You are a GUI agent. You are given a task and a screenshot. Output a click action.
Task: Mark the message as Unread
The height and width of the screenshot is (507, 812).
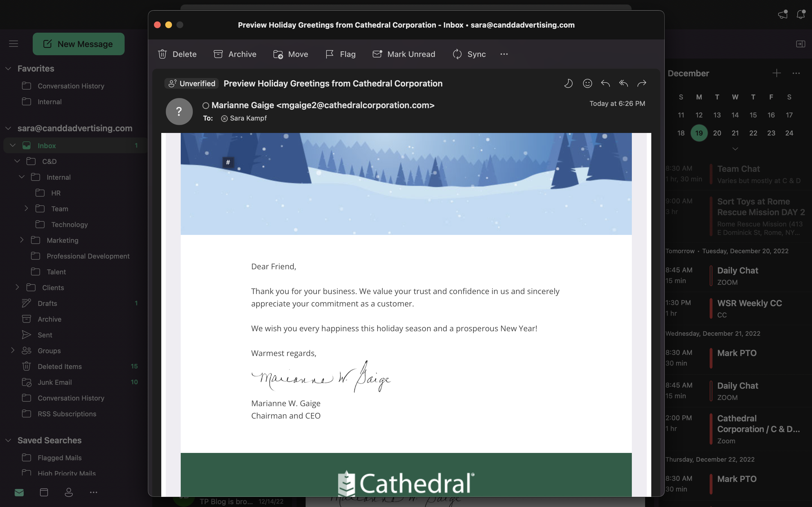click(404, 54)
